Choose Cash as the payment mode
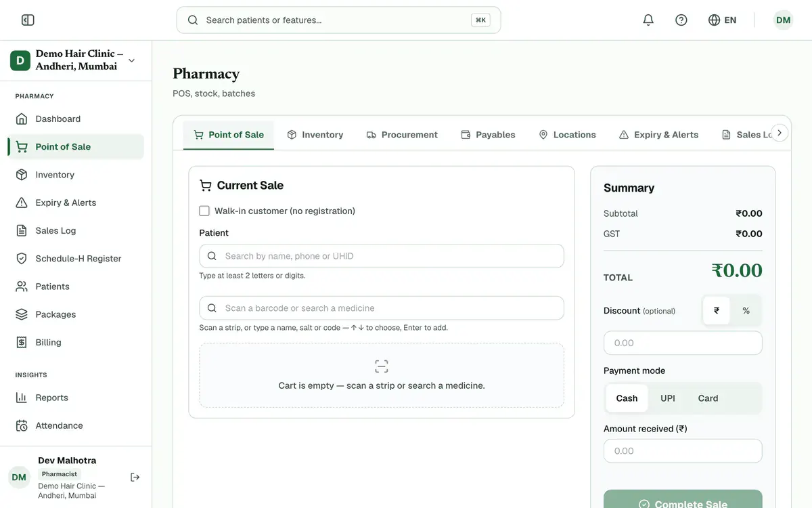This screenshot has height=508, width=812. pos(627,398)
